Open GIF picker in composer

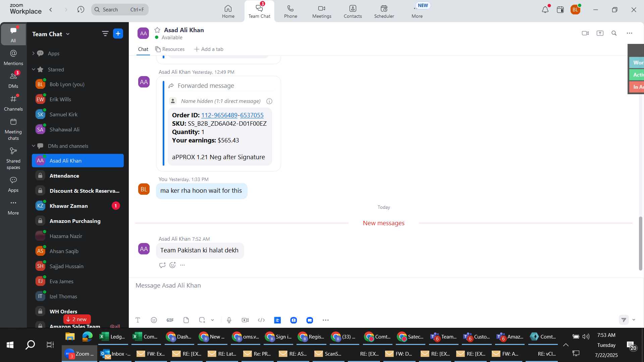[170, 320]
